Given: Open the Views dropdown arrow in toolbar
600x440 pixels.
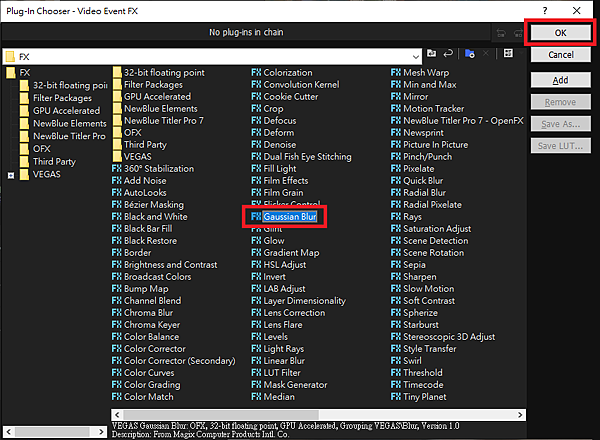Looking at the screenshot, I should [520, 54].
